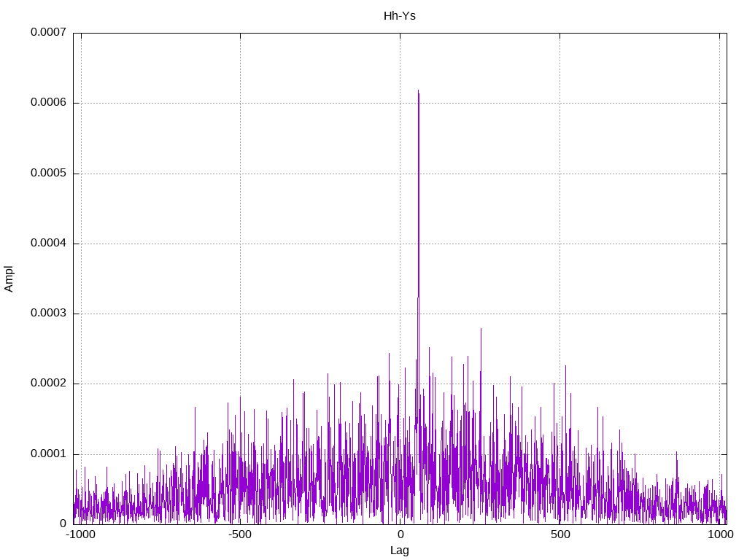The height and width of the screenshot is (560, 747).
Task: Click the plot title Hh-Ys
Action: pyautogui.click(x=399, y=16)
